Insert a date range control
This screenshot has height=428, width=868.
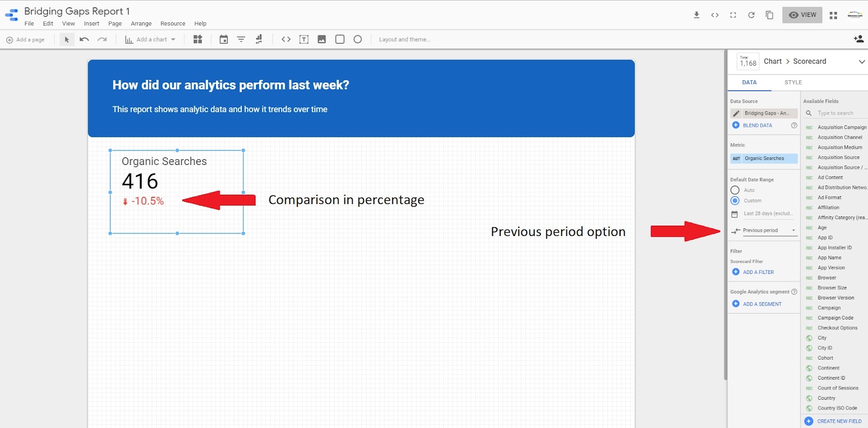pos(224,40)
